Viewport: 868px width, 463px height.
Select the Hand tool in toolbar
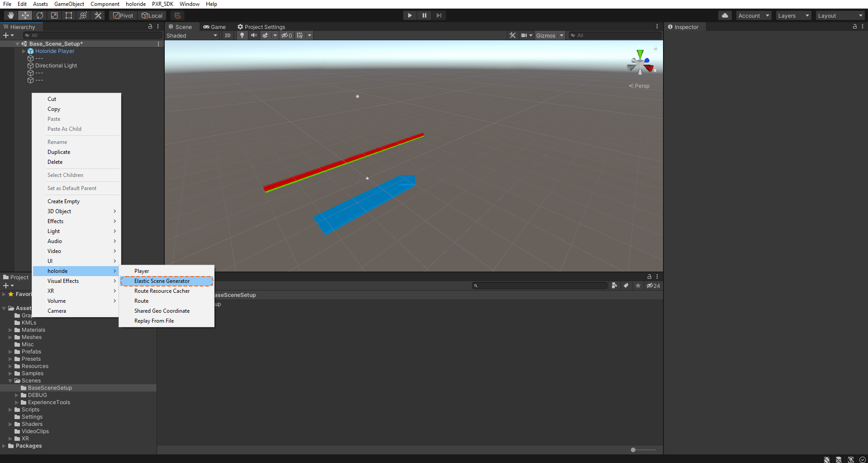[10, 15]
